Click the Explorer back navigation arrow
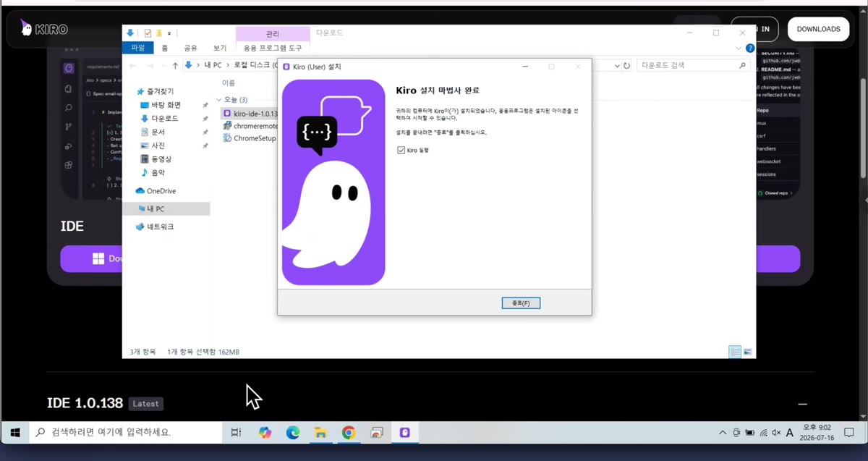The width and height of the screenshot is (868, 461). tap(133, 65)
